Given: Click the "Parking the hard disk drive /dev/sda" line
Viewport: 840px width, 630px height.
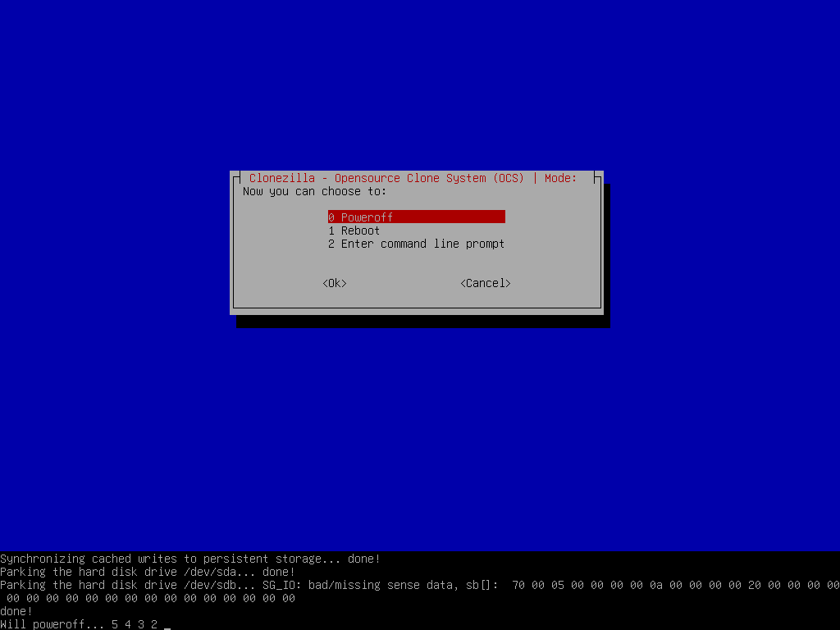Looking at the screenshot, I should pyautogui.click(x=148, y=572).
